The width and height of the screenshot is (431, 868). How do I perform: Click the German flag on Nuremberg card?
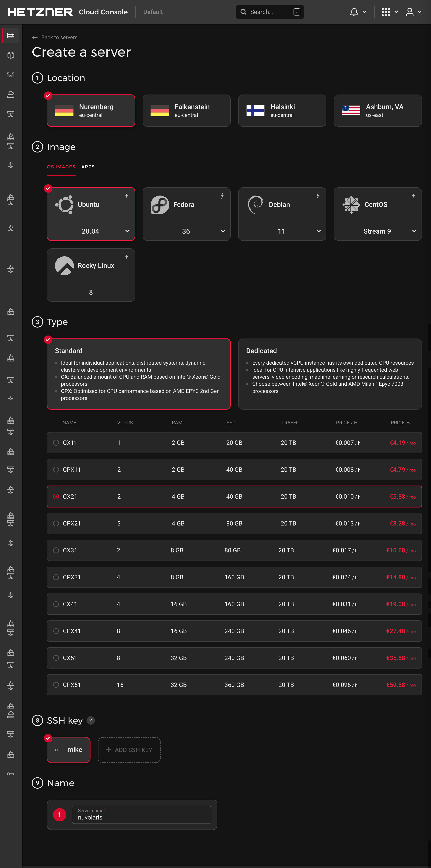64,110
